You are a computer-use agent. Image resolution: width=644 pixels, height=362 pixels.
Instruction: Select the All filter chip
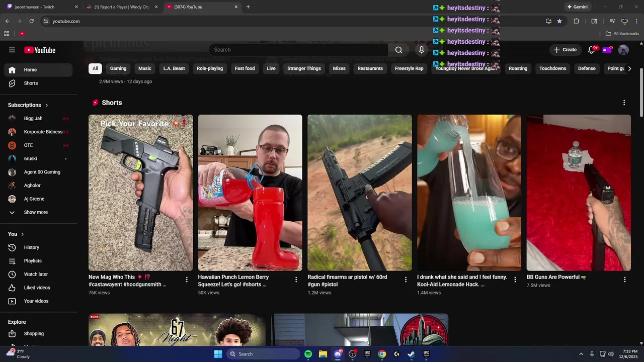click(x=95, y=68)
